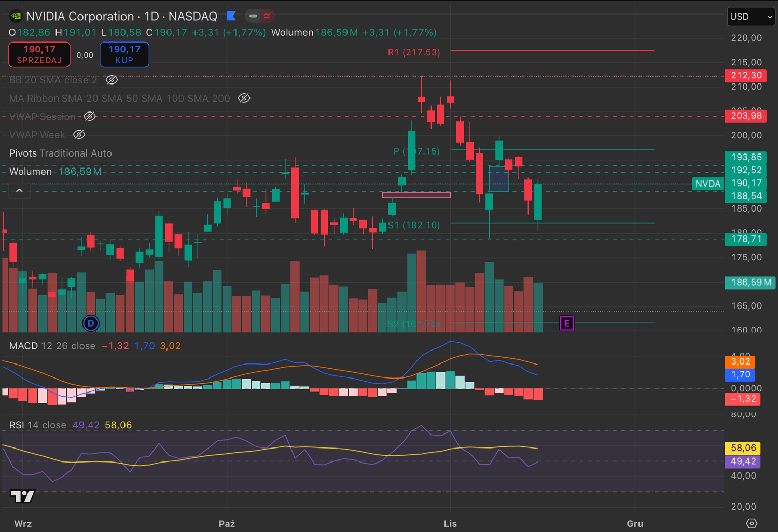The width and height of the screenshot is (778, 532).
Task: Show the MA Ribbon indicator via eye icon
Action: coord(244,98)
